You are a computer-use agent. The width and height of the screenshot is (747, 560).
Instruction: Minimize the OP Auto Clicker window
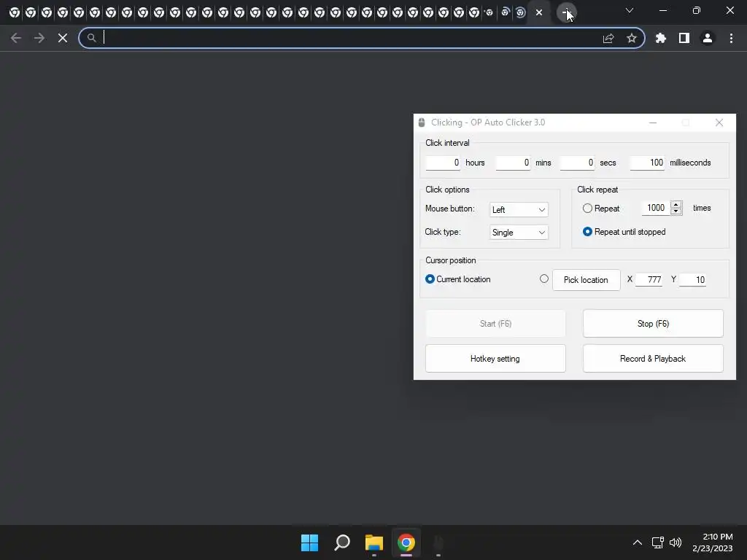653,122
